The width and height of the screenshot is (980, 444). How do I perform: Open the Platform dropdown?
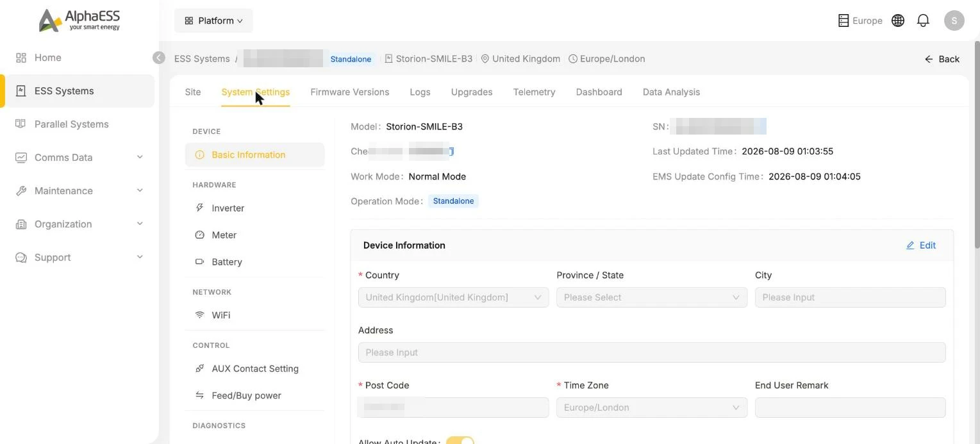click(x=213, y=21)
